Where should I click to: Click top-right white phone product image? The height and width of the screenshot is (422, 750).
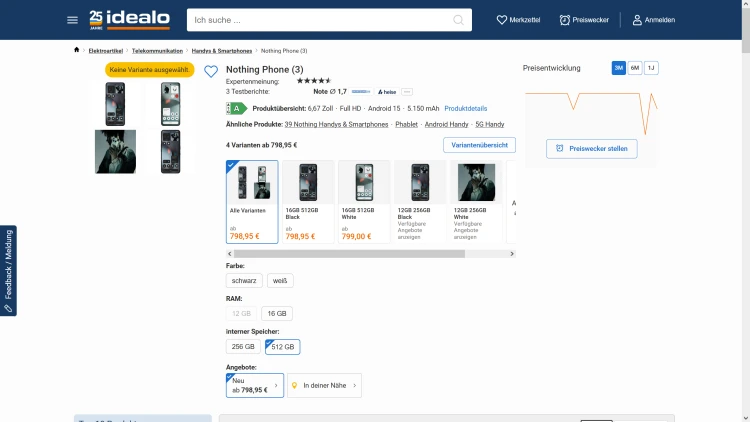[x=171, y=104]
